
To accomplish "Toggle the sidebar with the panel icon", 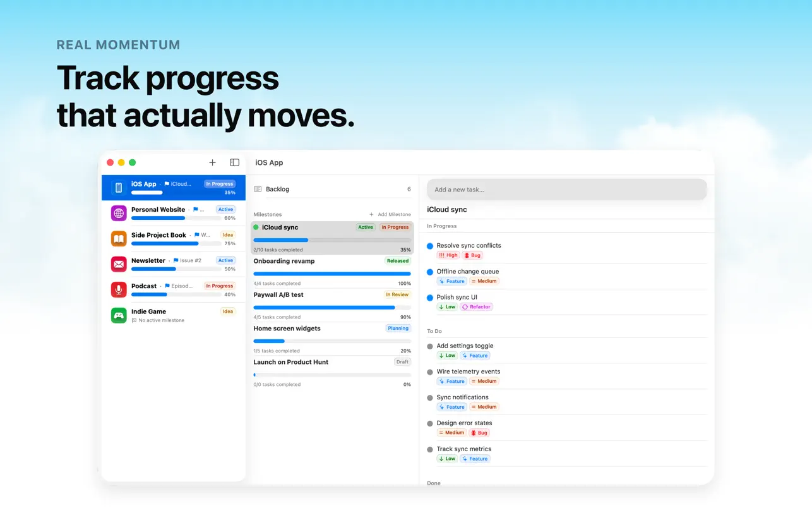I will [234, 162].
